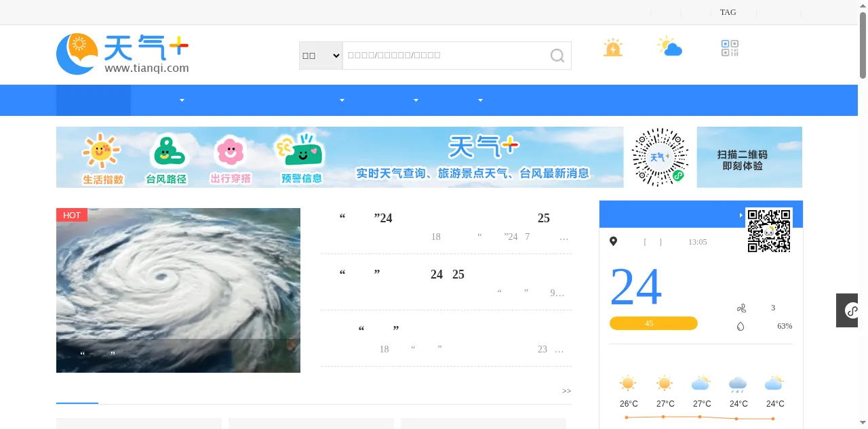Click the magnifier search icon

(x=557, y=56)
